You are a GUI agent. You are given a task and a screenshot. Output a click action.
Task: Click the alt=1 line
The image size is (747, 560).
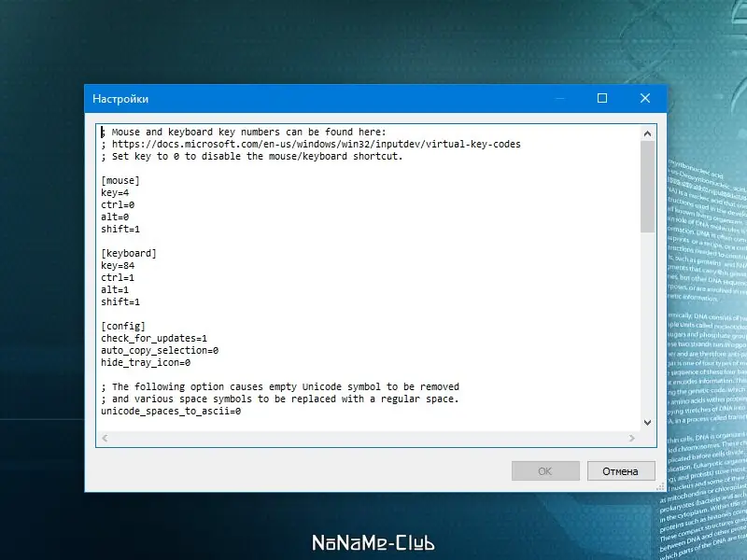pyautogui.click(x=115, y=289)
